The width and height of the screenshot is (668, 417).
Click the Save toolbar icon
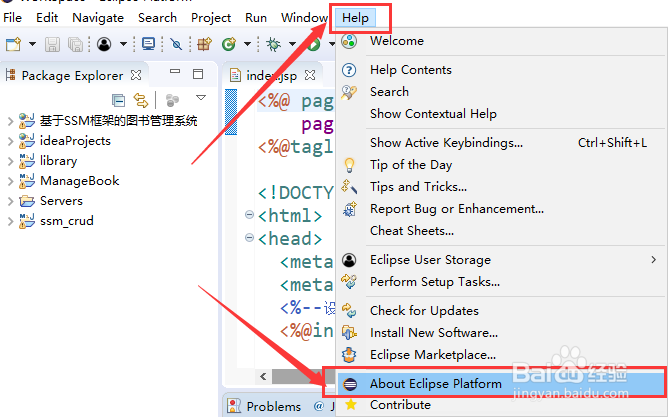(x=52, y=44)
